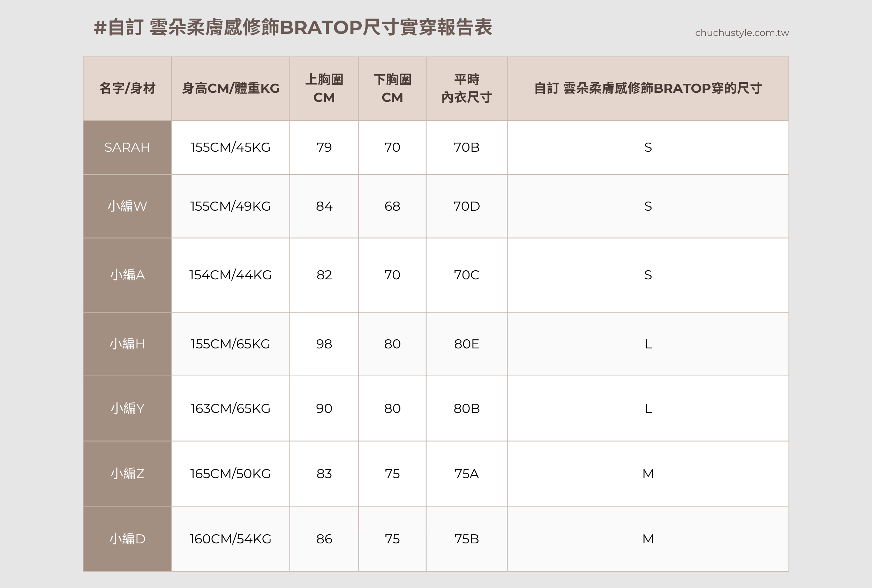The width and height of the screenshot is (872, 588).
Task: Click the 165CM/50KG cell
Action: coord(231,474)
